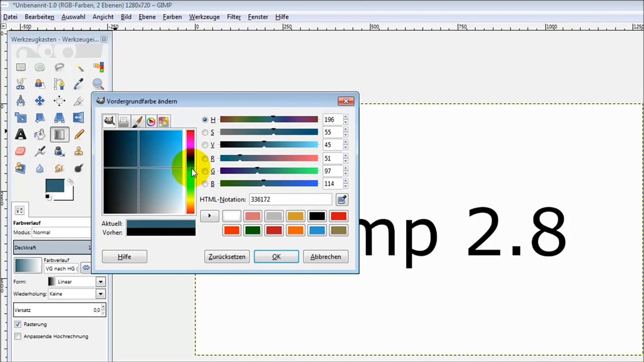Image resolution: width=644 pixels, height=362 pixels.
Task: Select the Text tool
Action: (21, 134)
